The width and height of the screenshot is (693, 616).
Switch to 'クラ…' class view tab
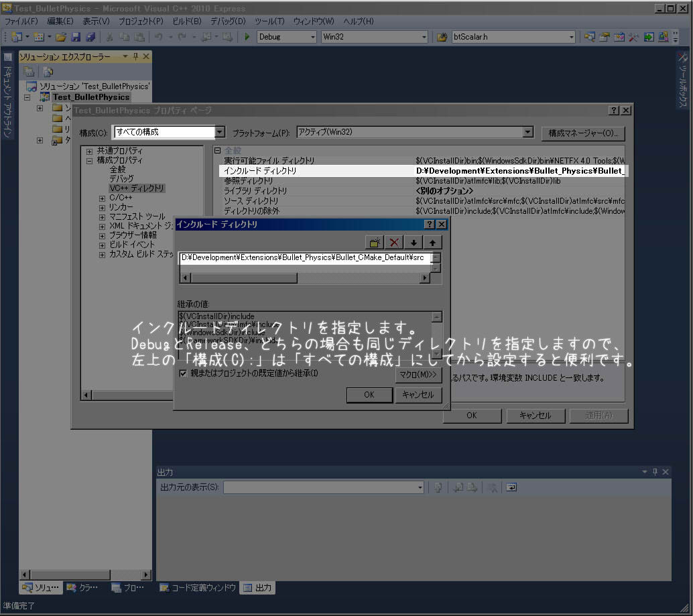tap(82, 588)
